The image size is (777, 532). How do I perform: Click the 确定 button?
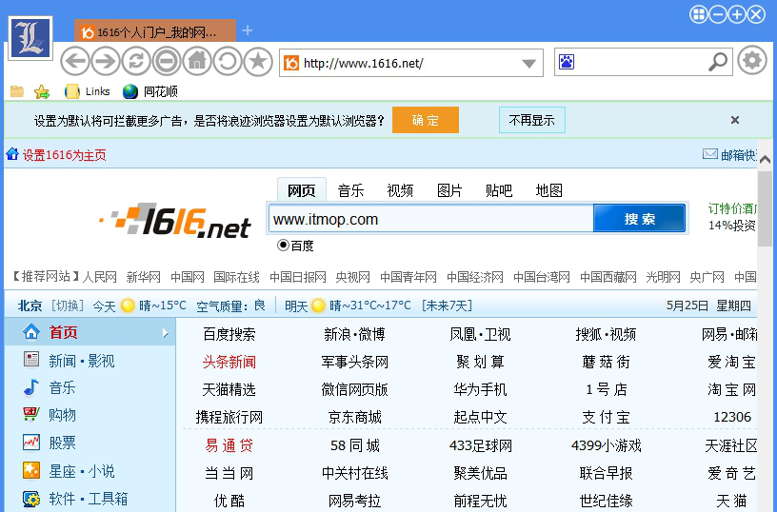point(426,120)
